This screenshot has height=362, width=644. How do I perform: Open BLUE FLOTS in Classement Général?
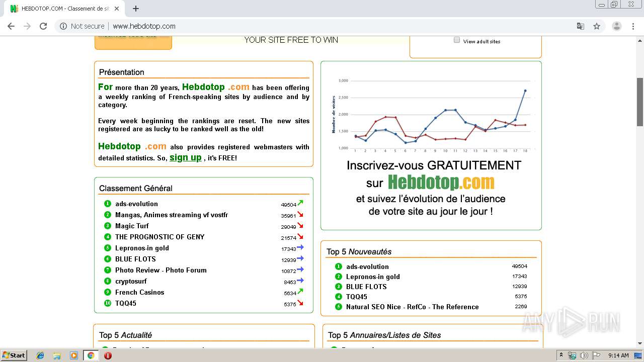point(135,259)
